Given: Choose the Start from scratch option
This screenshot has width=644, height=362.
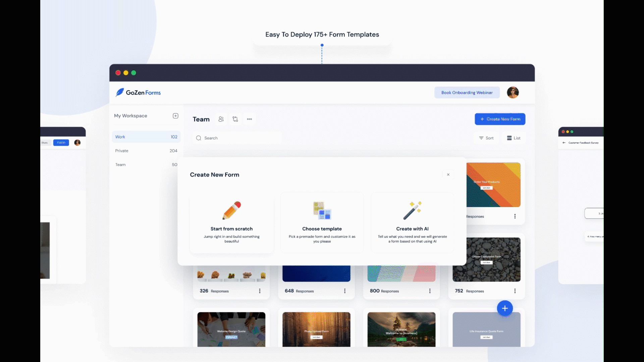Looking at the screenshot, I should pos(231,223).
